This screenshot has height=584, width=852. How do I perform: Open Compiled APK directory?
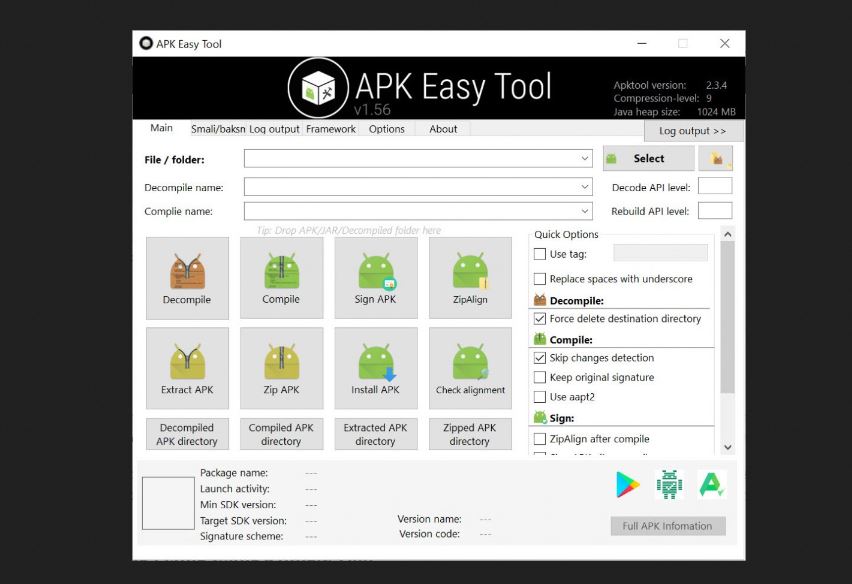(x=281, y=434)
